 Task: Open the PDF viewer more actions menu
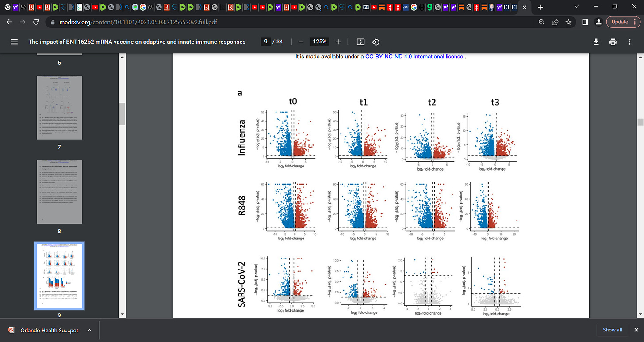[630, 42]
